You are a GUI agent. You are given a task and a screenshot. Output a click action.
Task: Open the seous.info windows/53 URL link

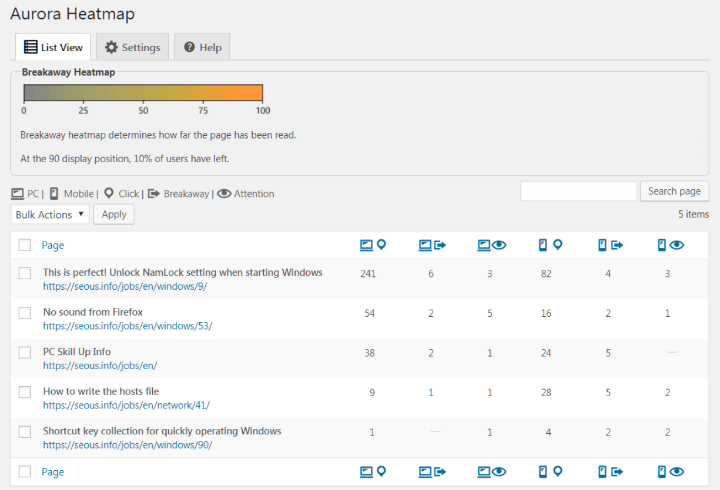[127, 325]
